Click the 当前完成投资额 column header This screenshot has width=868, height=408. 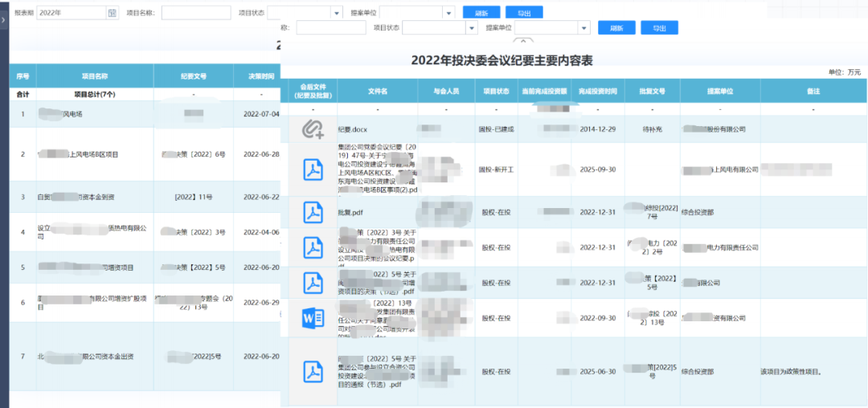tap(545, 92)
